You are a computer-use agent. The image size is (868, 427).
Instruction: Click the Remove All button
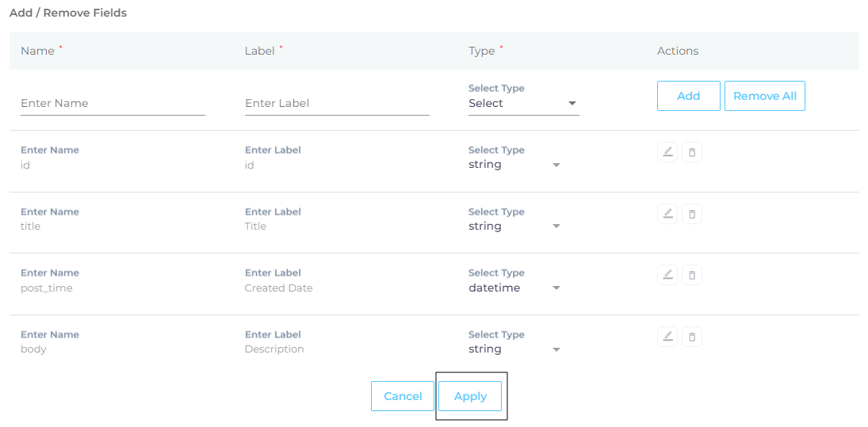[764, 96]
